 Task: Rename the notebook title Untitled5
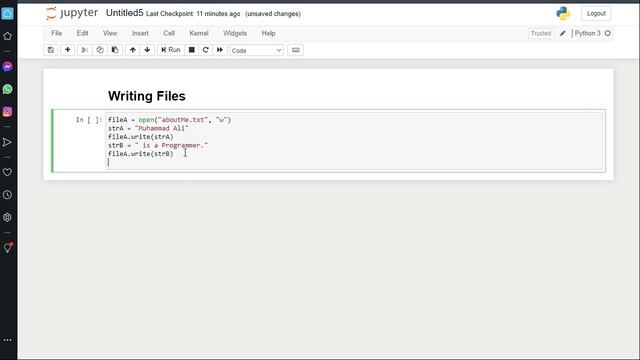[124, 13]
